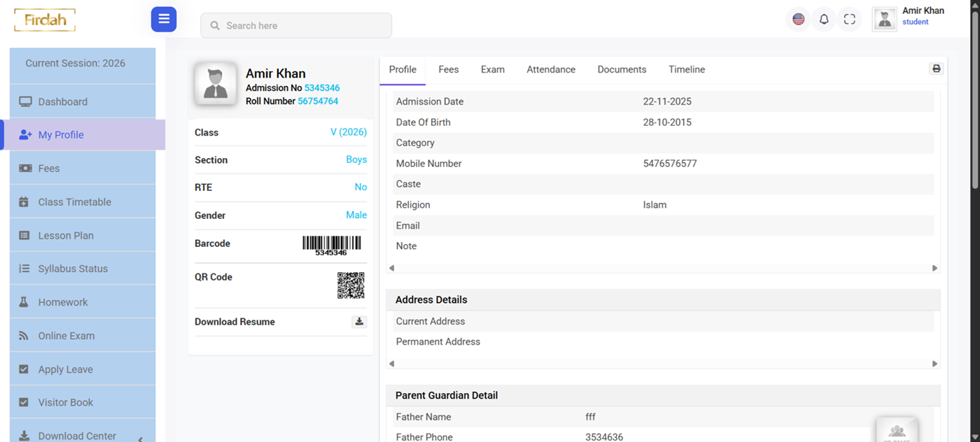This screenshot has height=442, width=980.
Task: Open the language flag selector
Action: pyautogui.click(x=798, y=20)
